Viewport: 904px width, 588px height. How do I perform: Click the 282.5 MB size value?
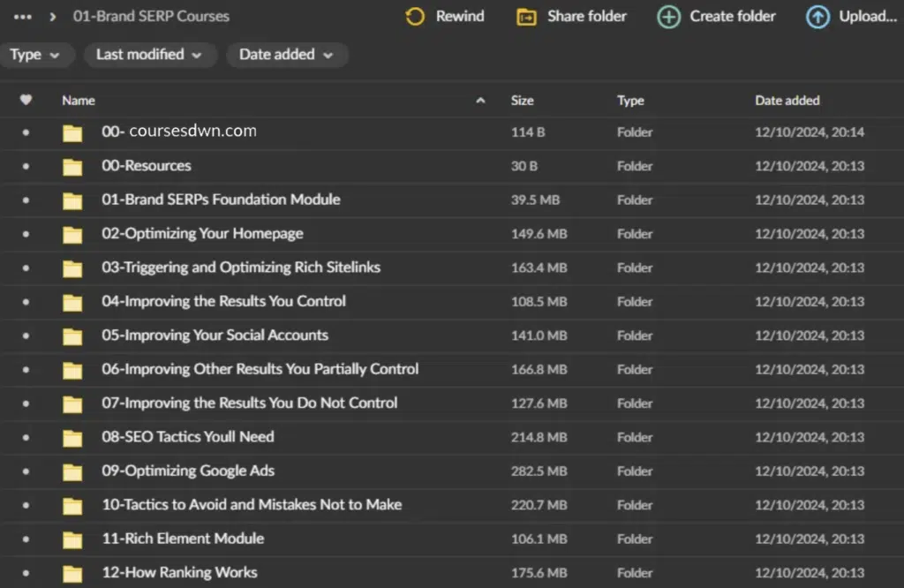(x=539, y=471)
